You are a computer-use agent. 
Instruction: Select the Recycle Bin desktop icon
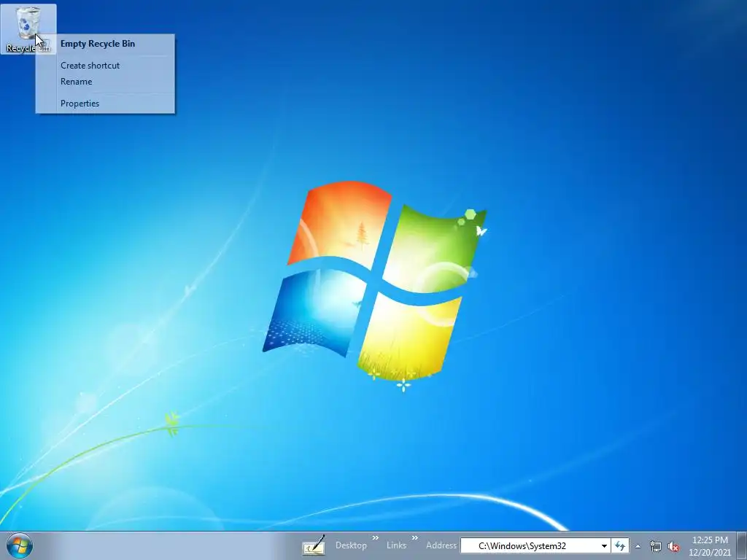(x=28, y=28)
